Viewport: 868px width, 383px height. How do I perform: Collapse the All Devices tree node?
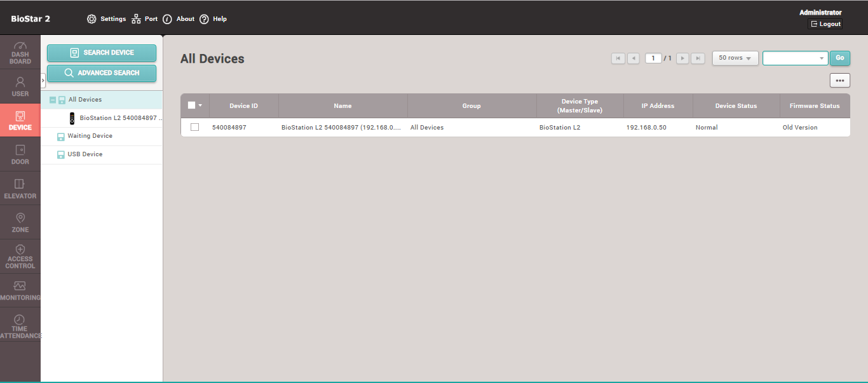52,100
